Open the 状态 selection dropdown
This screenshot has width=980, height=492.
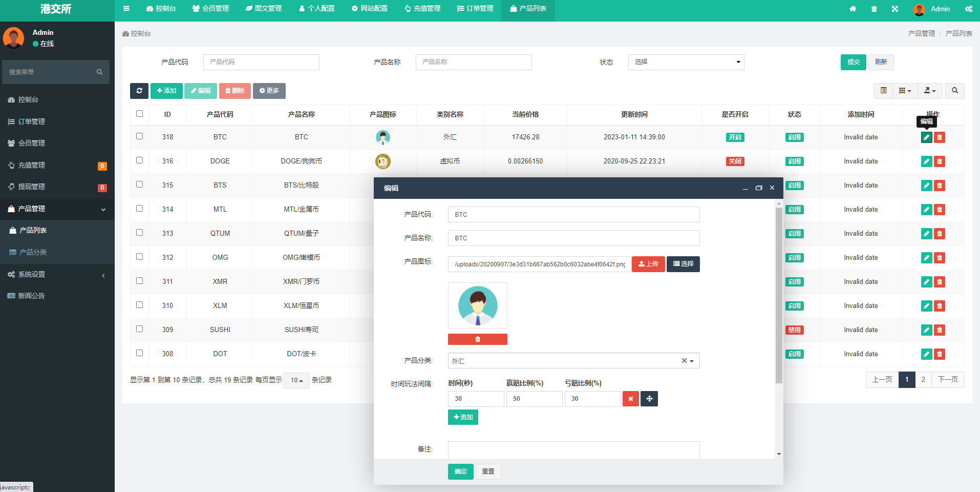(686, 62)
